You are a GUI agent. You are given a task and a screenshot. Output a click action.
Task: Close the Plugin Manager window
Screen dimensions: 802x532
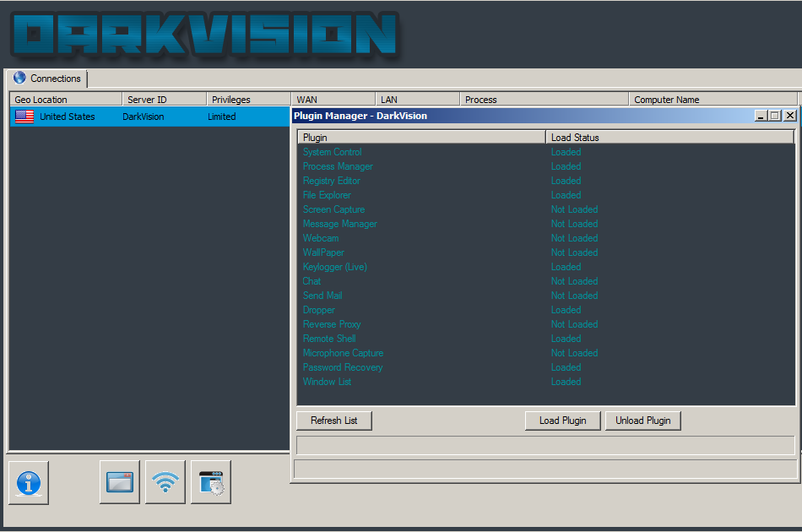tap(789, 116)
